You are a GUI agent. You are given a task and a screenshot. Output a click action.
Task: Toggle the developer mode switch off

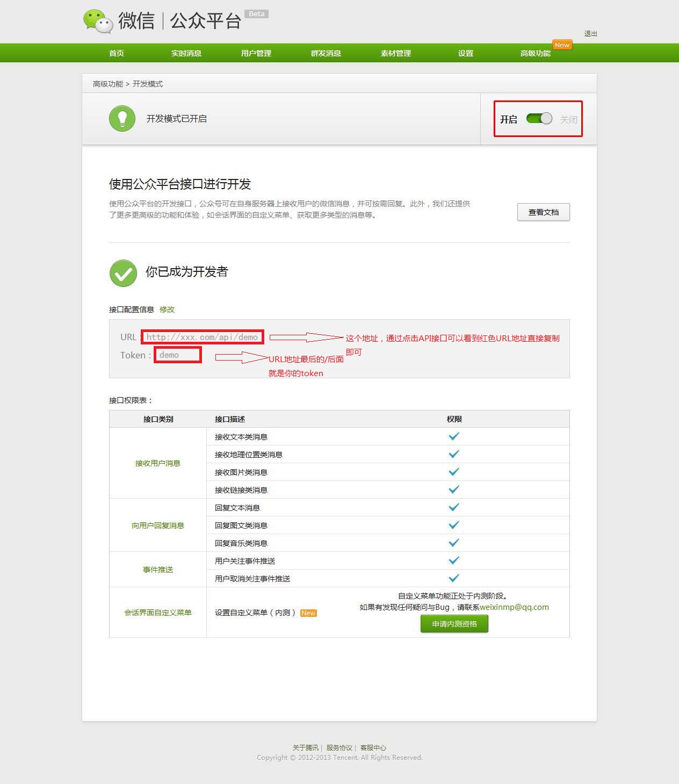539,119
